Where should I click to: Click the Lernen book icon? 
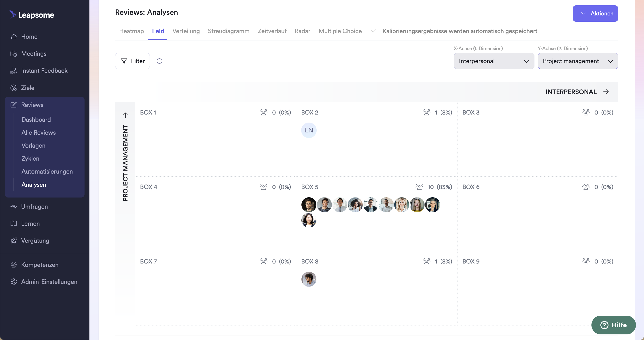coord(14,223)
